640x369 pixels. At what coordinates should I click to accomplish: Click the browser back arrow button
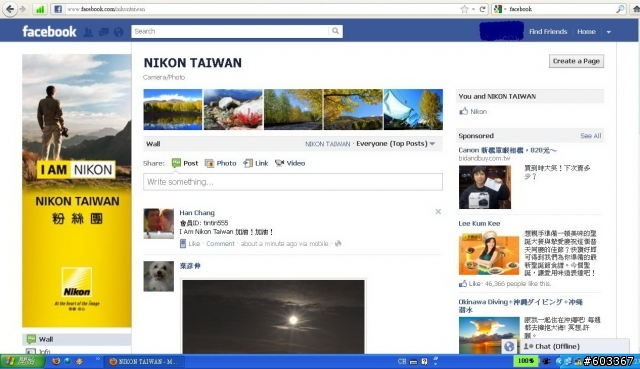click(x=10, y=9)
